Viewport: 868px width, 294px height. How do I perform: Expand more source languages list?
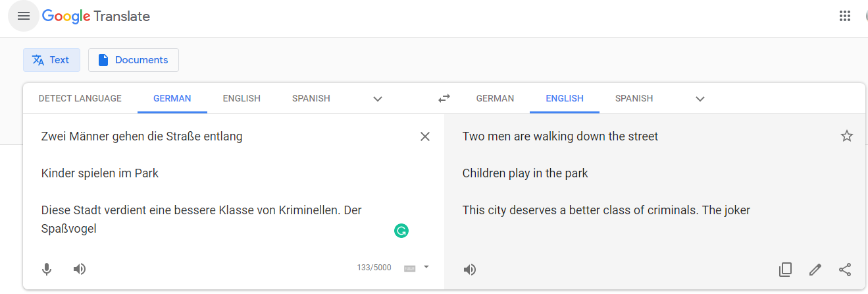[378, 99]
